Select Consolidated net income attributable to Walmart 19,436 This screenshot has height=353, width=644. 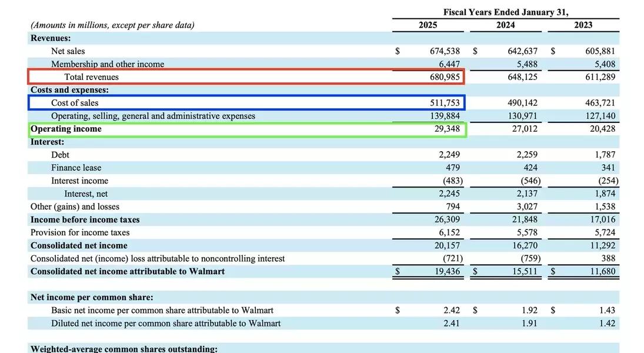[446, 271]
